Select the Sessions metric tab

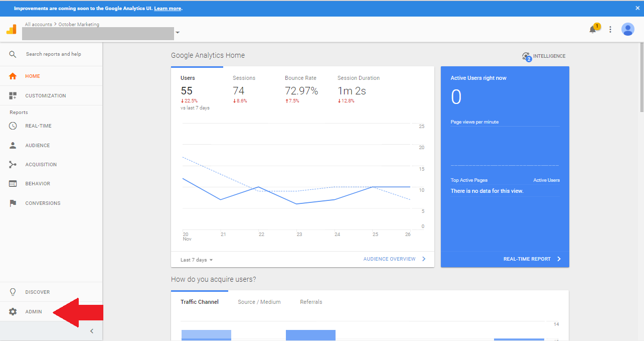244,78
